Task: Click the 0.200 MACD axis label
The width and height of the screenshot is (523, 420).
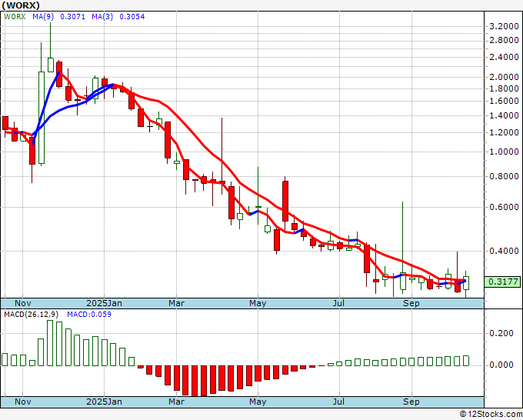Action: click(x=501, y=333)
